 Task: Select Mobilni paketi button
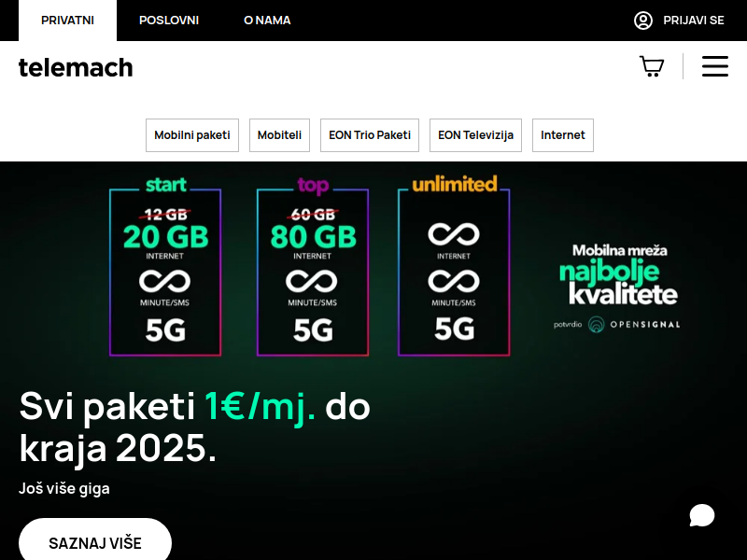[192, 135]
